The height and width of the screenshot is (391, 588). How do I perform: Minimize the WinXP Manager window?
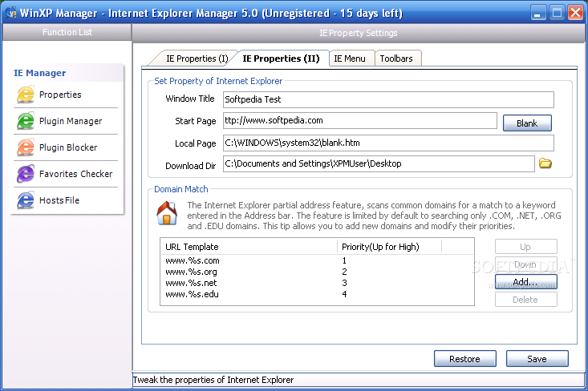538,13
